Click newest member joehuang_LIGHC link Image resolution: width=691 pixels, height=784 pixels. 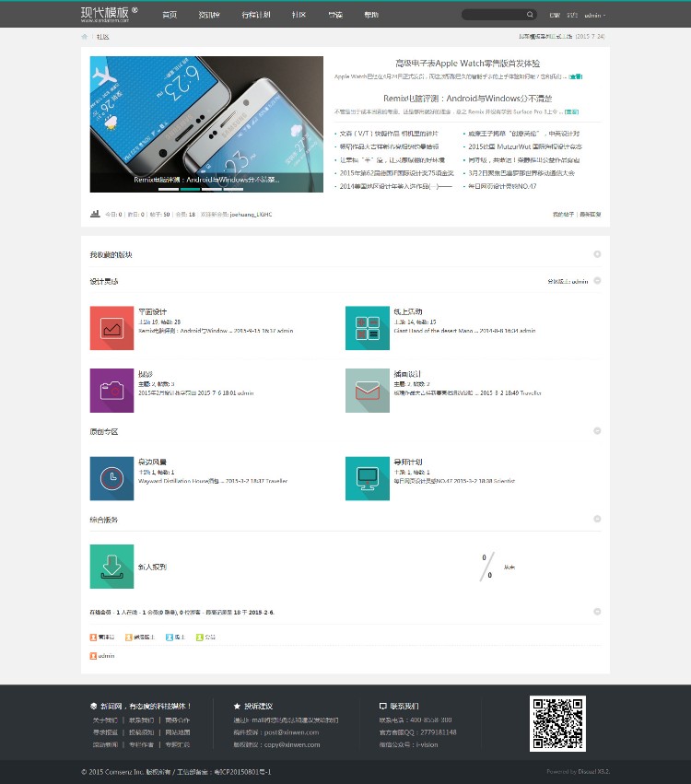[251, 215]
